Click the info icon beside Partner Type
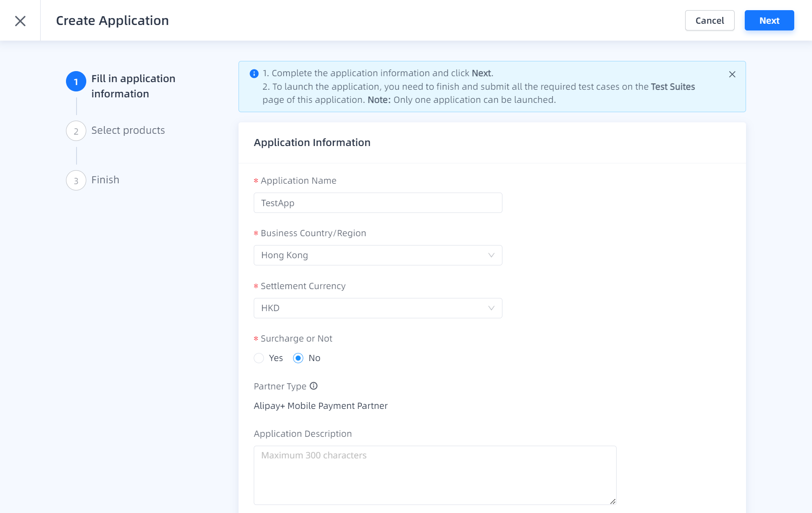This screenshot has width=812, height=513. [x=313, y=386]
